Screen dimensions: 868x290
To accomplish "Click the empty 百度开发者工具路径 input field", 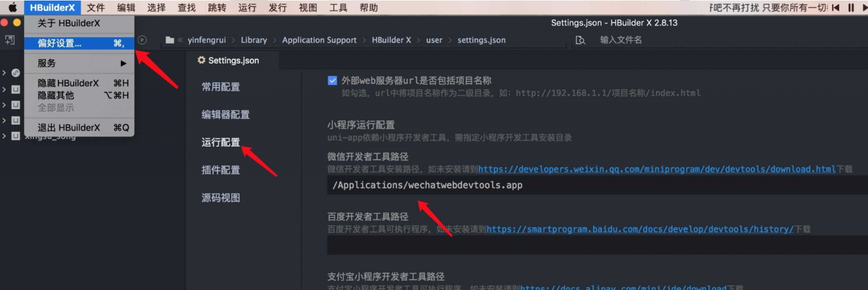I will coord(598,245).
